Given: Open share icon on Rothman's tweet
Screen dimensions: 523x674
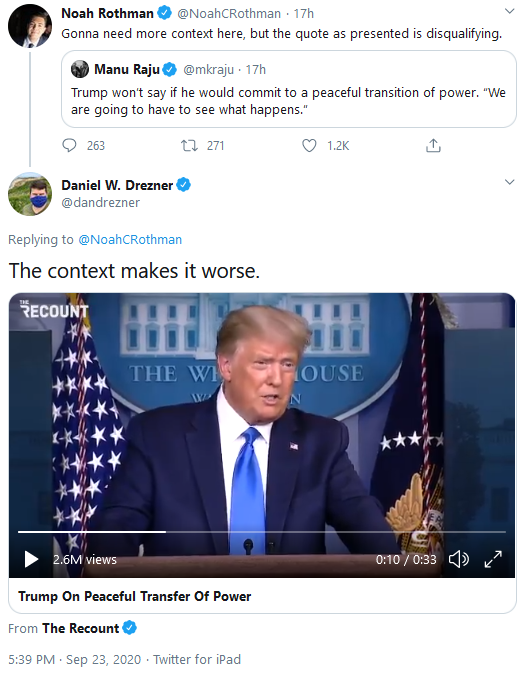Looking at the screenshot, I should click(433, 146).
